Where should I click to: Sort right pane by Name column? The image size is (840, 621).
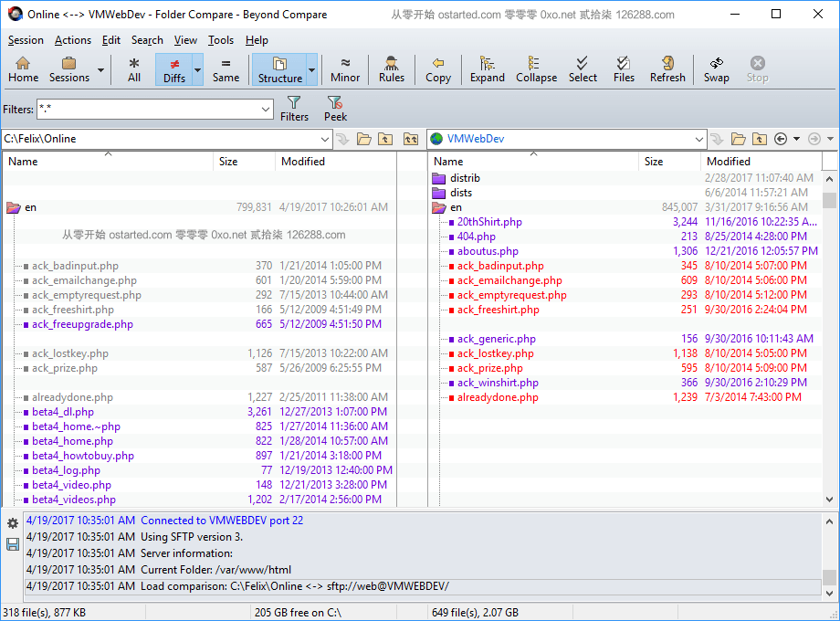pyautogui.click(x=534, y=162)
